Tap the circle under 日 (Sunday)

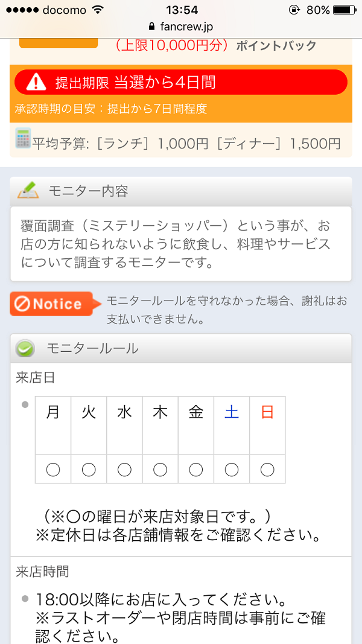coord(267,469)
